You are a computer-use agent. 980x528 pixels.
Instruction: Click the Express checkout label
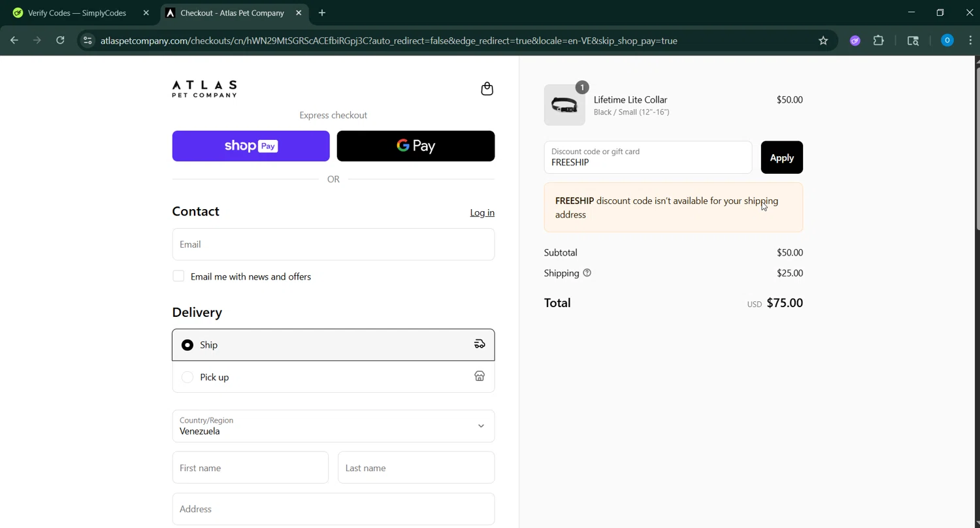(333, 115)
